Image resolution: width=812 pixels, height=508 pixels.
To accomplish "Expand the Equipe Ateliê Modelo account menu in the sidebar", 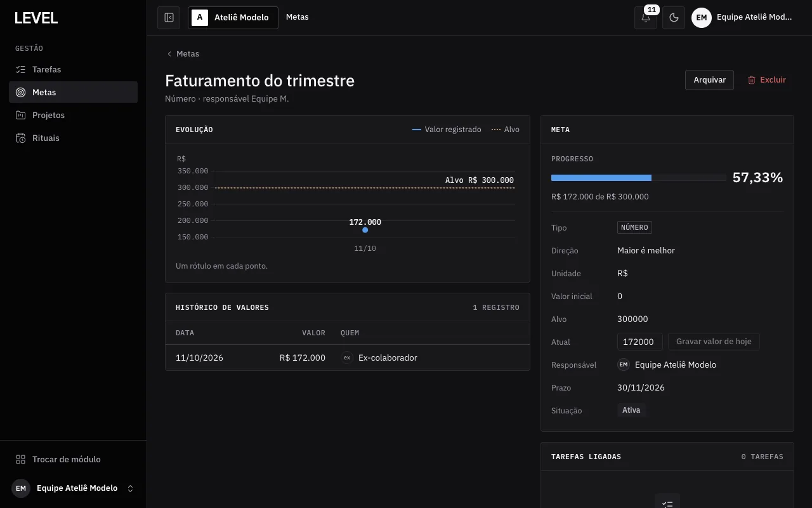I will pos(73,488).
